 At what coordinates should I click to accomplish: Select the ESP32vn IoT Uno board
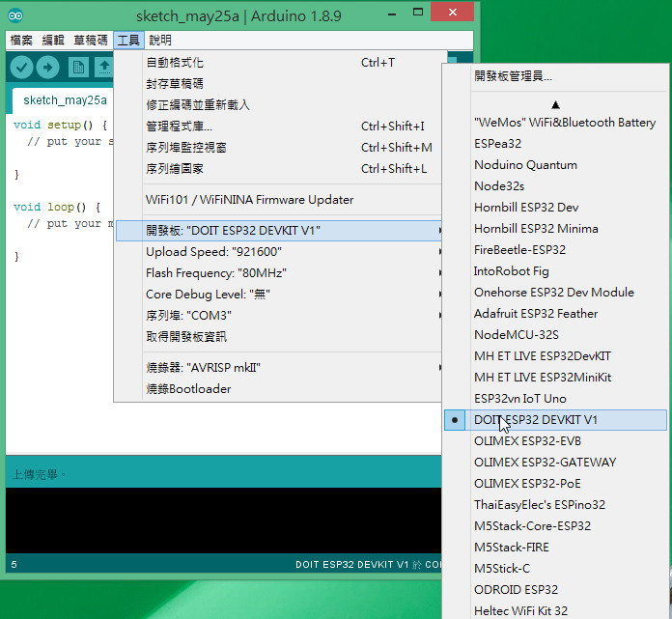click(556, 398)
